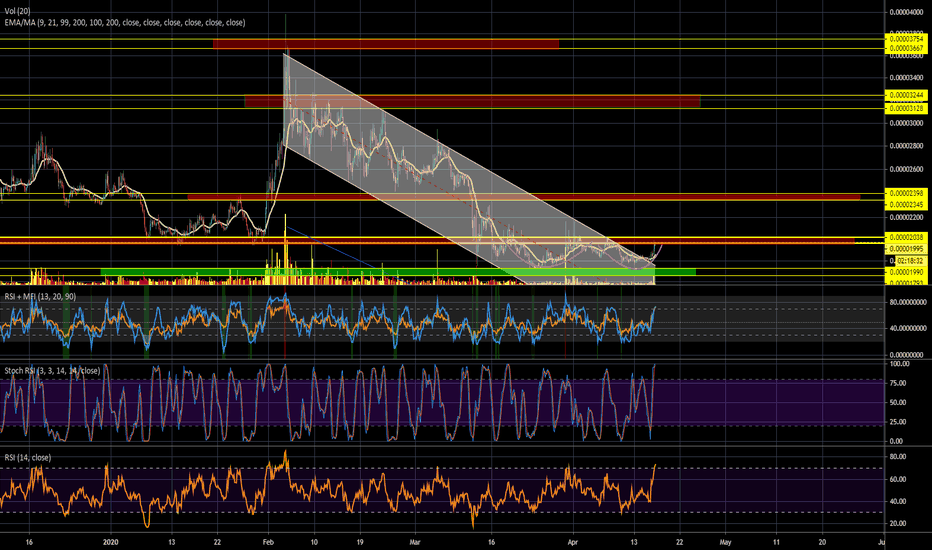Viewport: 932px width, 550px height.
Task: Click the 0.00003000 price axis tick
Action: [906, 123]
